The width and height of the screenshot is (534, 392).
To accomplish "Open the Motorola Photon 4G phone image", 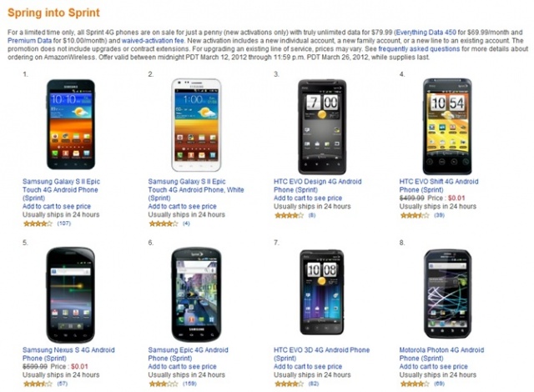I will pos(447,294).
